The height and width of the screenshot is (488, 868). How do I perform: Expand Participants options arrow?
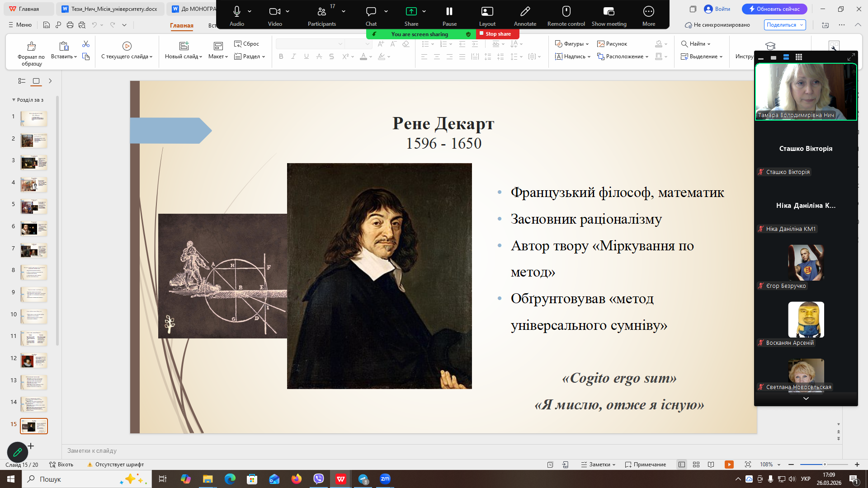pos(344,11)
